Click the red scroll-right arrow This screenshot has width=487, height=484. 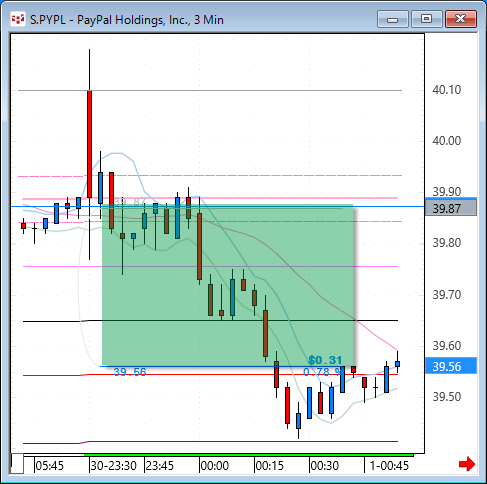click(467, 464)
